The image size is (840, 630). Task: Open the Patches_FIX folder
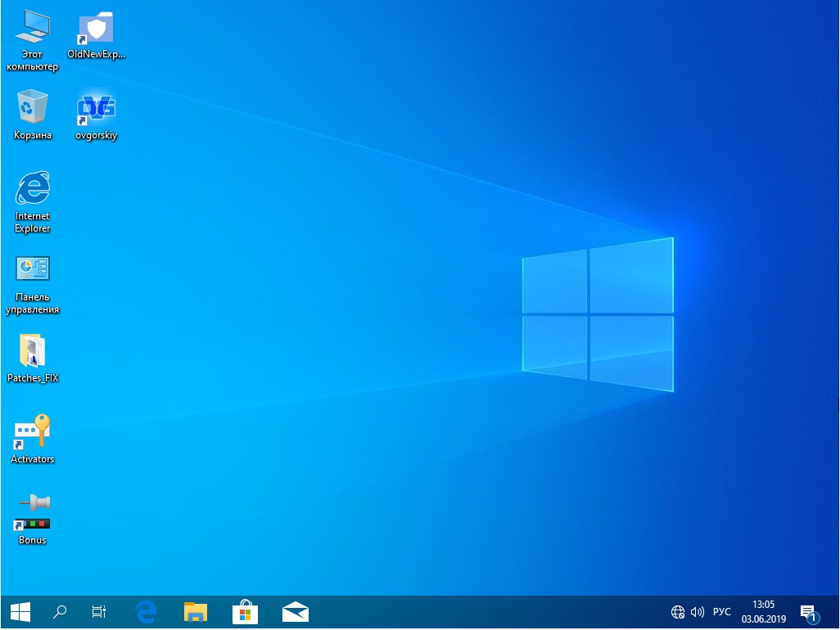click(x=33, y=350)
